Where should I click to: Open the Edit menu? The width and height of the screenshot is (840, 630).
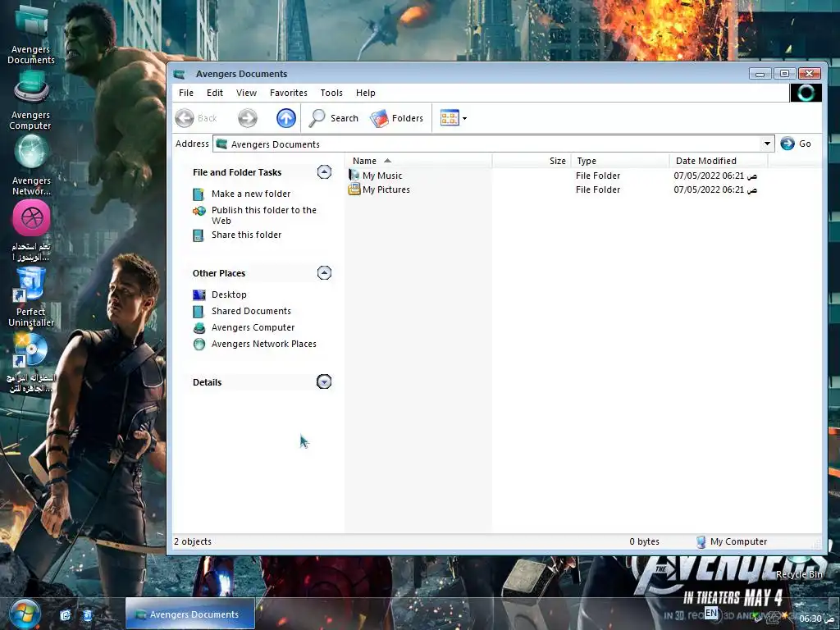click(x=215, y=93)
